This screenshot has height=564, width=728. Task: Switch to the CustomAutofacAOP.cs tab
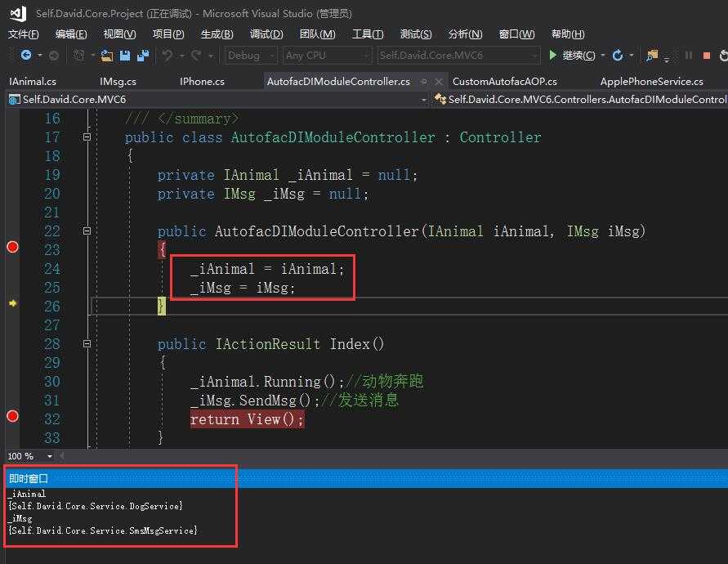[x=505, y=81]
